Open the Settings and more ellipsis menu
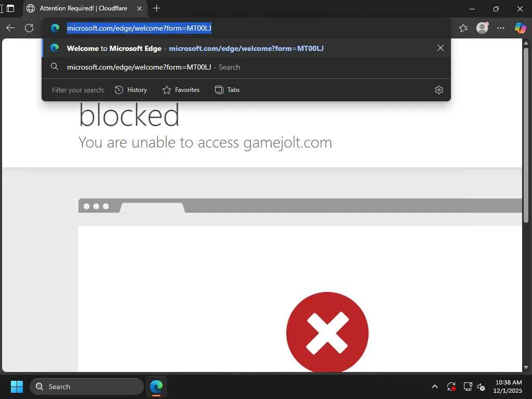 point(501,28)
